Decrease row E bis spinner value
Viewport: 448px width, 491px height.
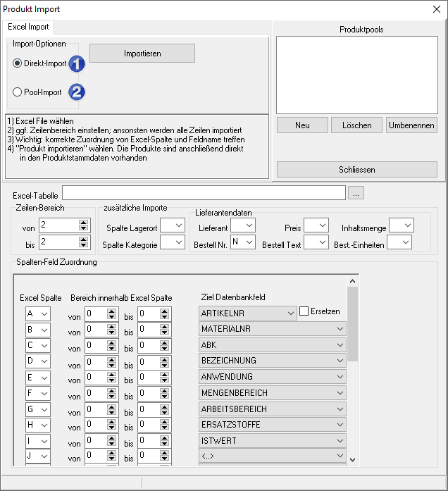point(164,380)
